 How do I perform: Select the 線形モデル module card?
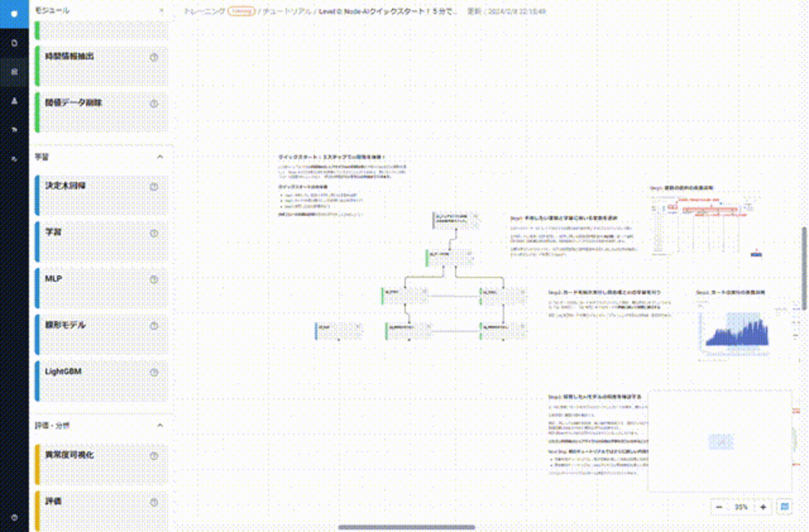coord(101,335)
